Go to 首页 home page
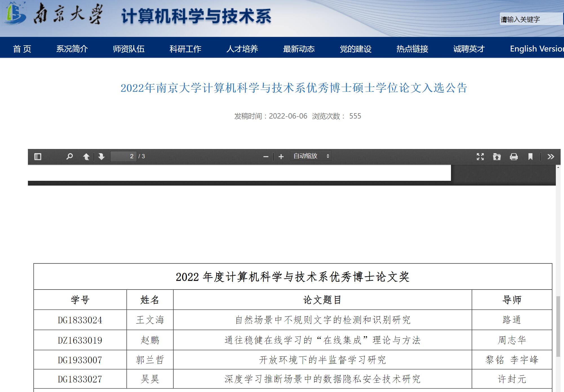Viewport: 564px width, 392px height. [x=22, y=49]
